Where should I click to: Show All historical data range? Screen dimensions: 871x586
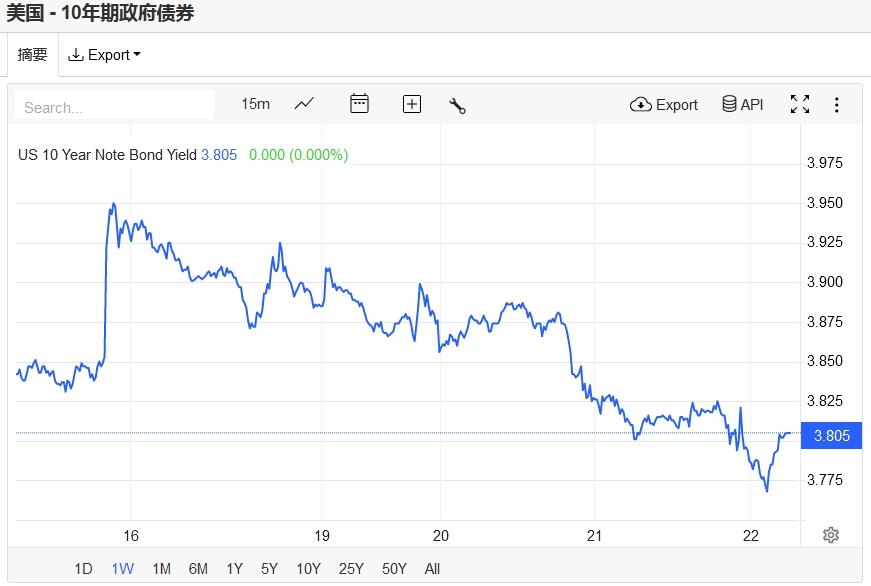pos(432,569)
